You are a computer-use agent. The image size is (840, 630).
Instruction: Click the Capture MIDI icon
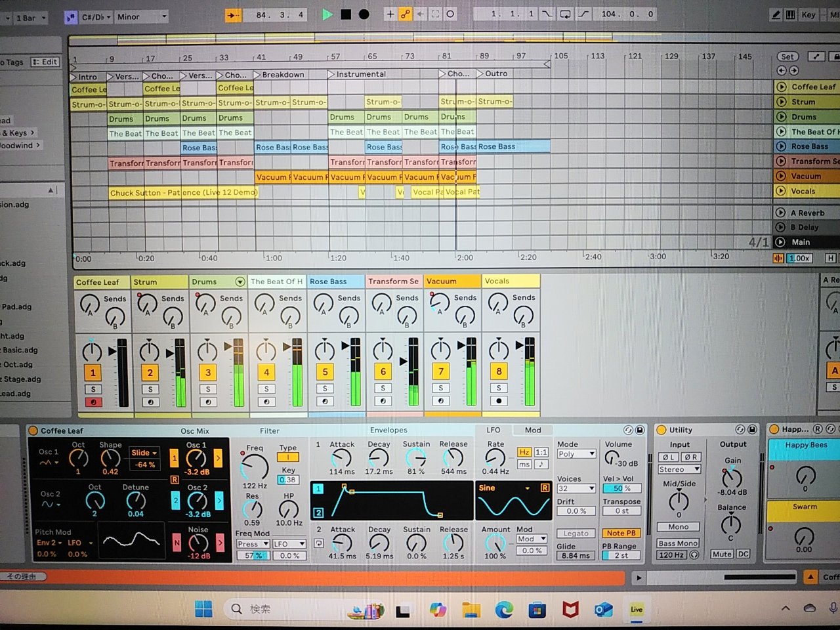(x=435, y=14)
